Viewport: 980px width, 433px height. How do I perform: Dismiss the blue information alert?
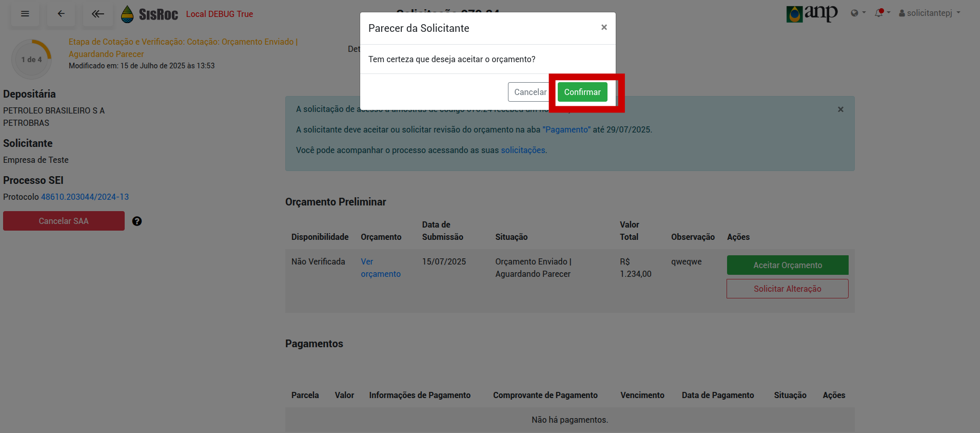coord(840,109)
